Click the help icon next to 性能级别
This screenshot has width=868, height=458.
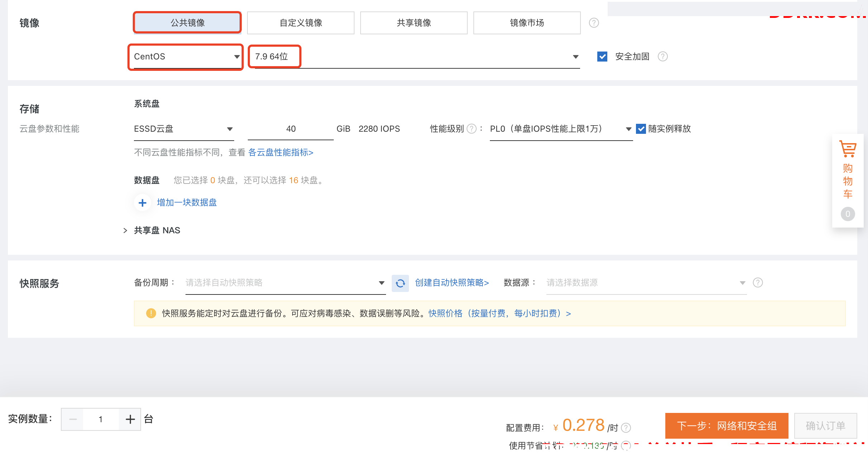pos(472,129)
